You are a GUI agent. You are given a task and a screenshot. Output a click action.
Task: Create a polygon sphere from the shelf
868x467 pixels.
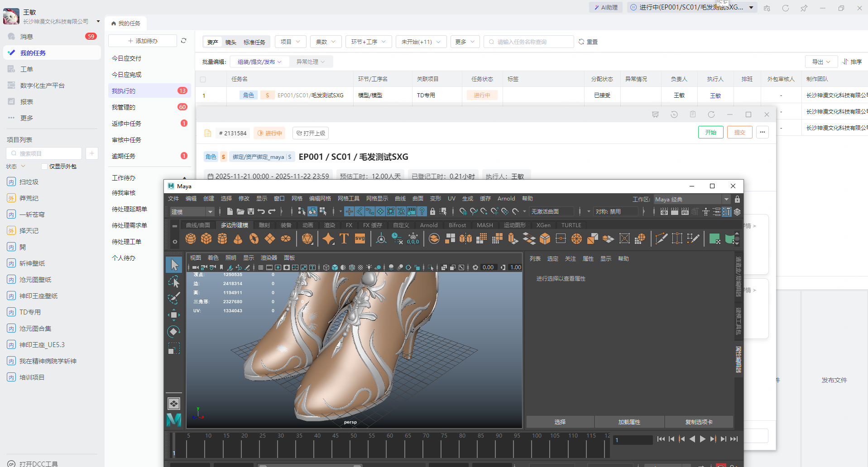click(191, 238)
